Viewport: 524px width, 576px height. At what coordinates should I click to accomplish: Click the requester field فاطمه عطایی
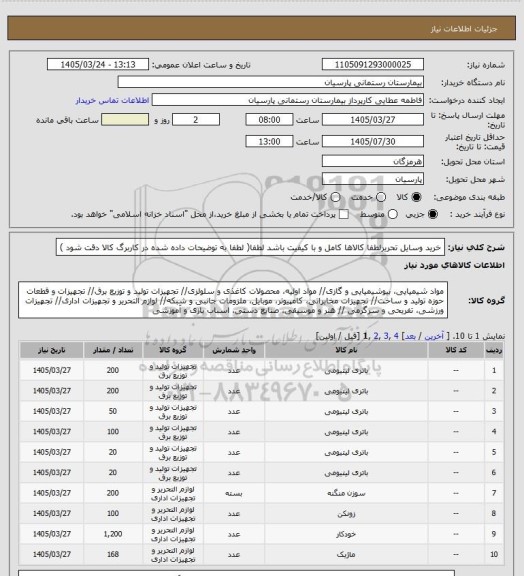(288, 100)
